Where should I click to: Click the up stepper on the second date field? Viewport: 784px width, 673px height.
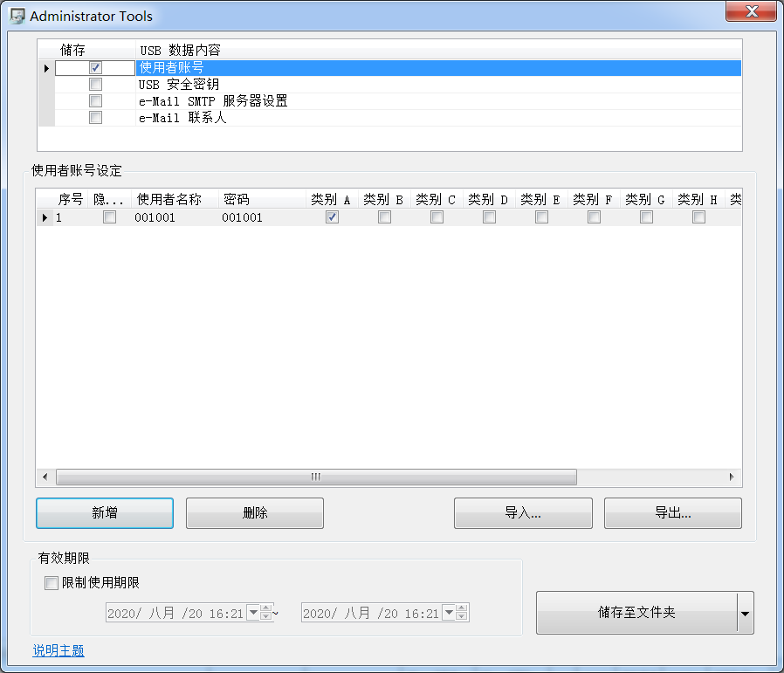click(x=462, y=608)
